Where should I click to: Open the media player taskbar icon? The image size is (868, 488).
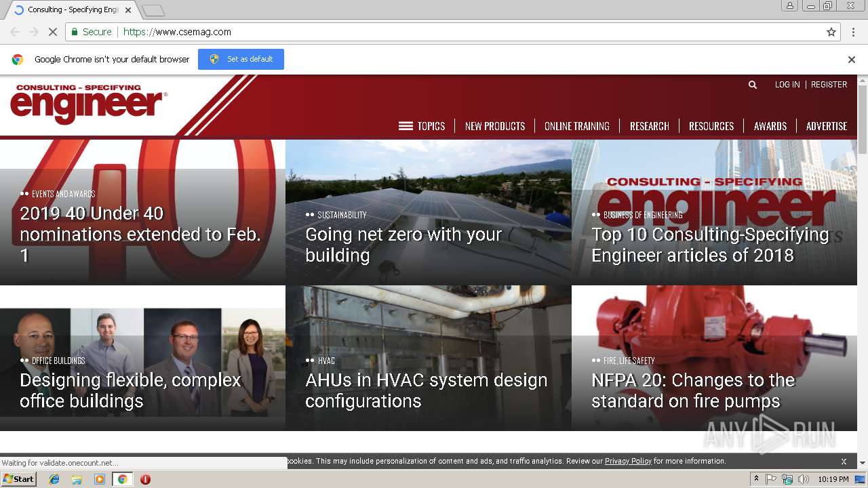coord(100,479)
